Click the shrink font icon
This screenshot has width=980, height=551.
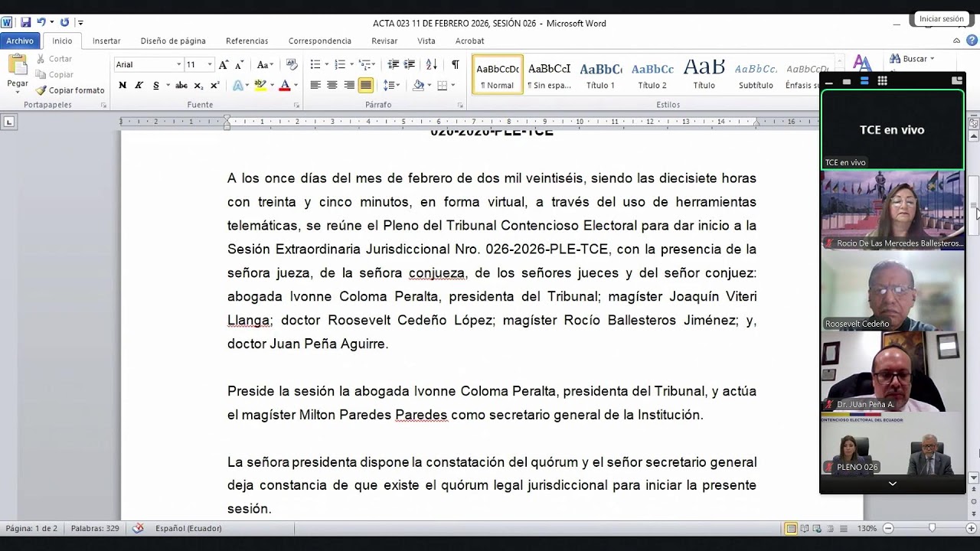pos(240,65)
